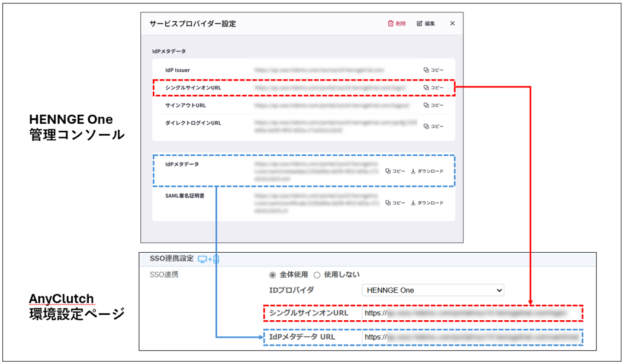This screenshot has width=625, height=364.
Task: Click the サービスプロバイダー設定 title
Action: [x=192, y=24]
